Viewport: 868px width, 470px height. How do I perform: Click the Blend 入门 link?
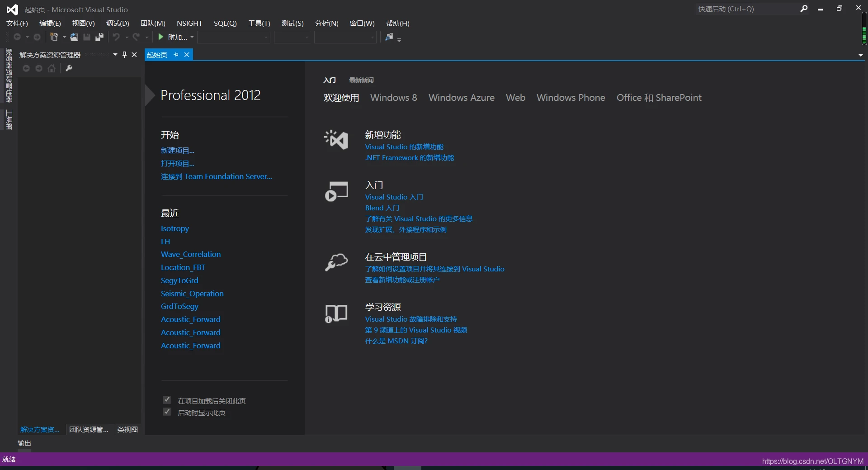382,208
